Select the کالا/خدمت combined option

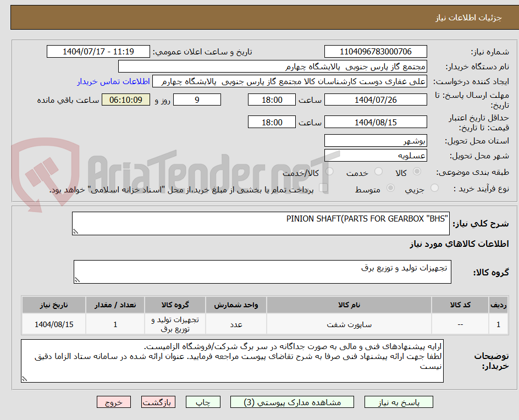click(x=329, y=172)
